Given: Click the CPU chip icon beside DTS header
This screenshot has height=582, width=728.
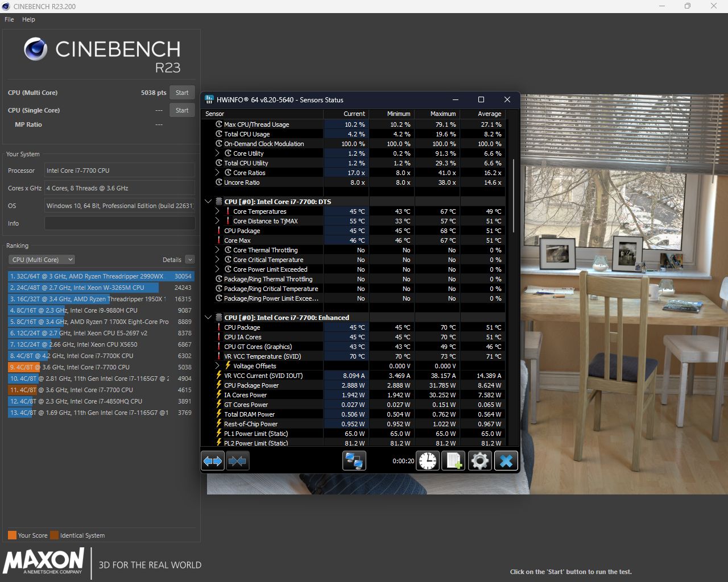Looking at the screenshot, I should click(218, 201).
